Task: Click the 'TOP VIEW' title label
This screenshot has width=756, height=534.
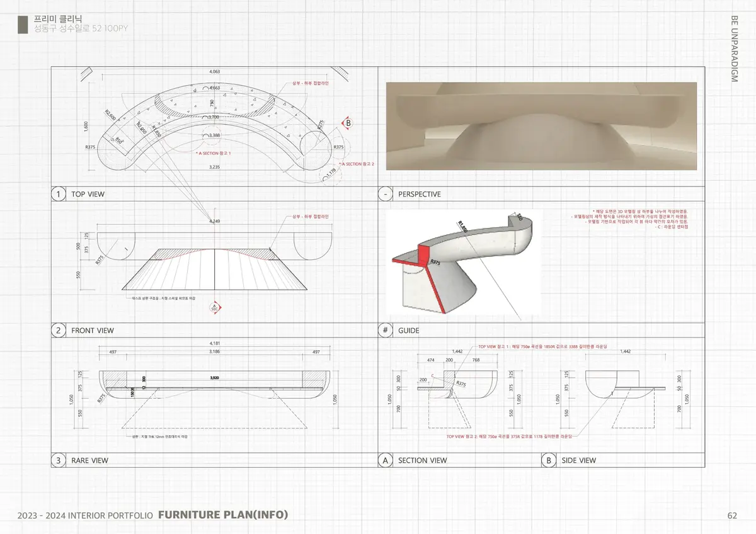Action: pyautogui.click(x=88, y=195)
